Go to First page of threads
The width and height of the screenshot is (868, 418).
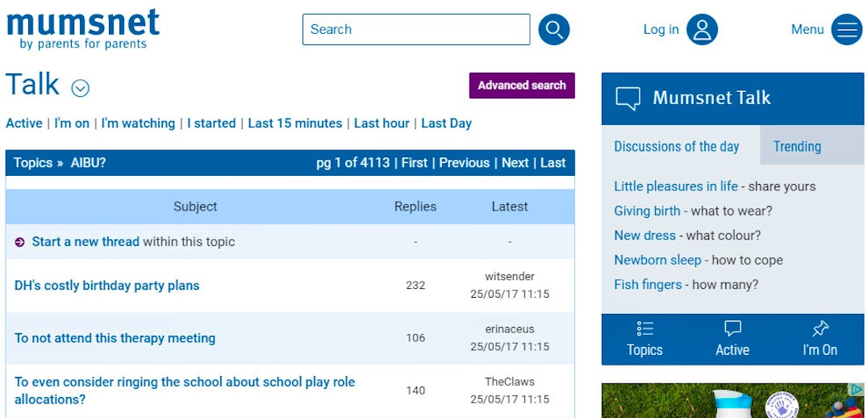(415, 163)
